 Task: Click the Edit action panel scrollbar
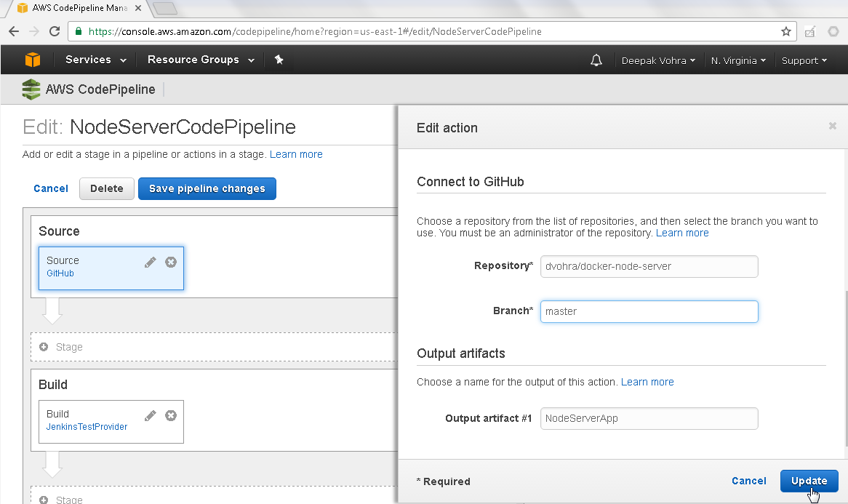[846, 369]
